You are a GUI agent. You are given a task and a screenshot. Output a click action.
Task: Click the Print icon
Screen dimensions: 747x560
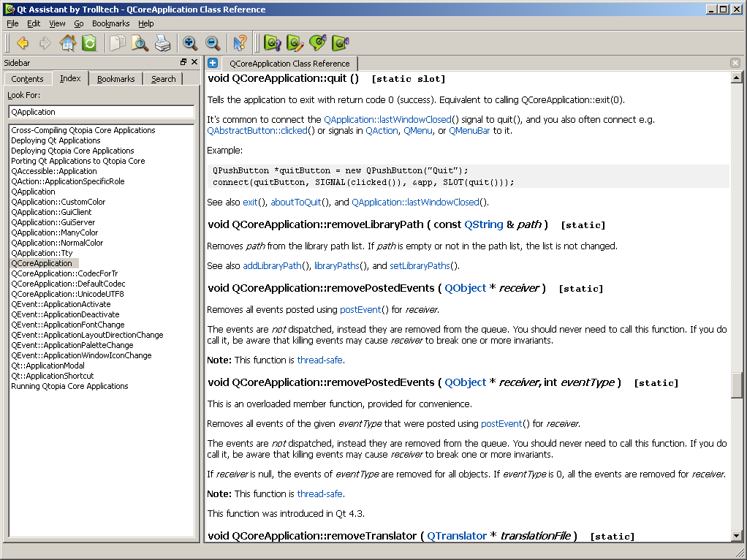point(162,43)
